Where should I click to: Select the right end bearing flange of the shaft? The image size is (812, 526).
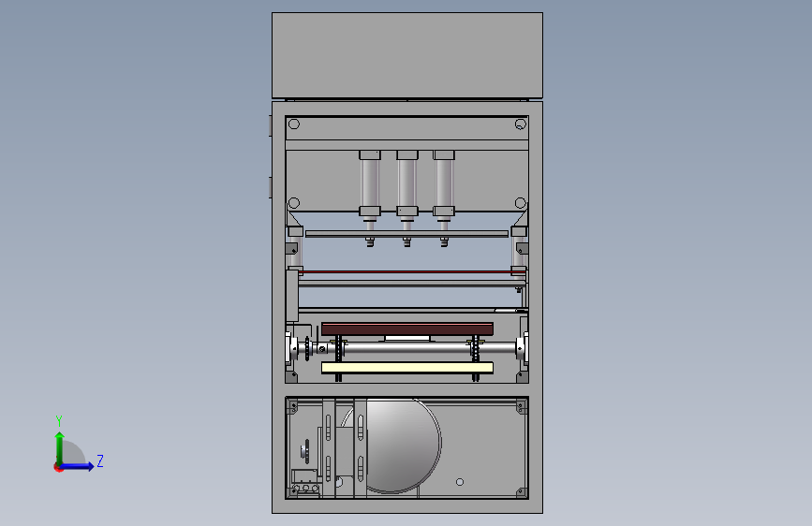tap(521, 348)
